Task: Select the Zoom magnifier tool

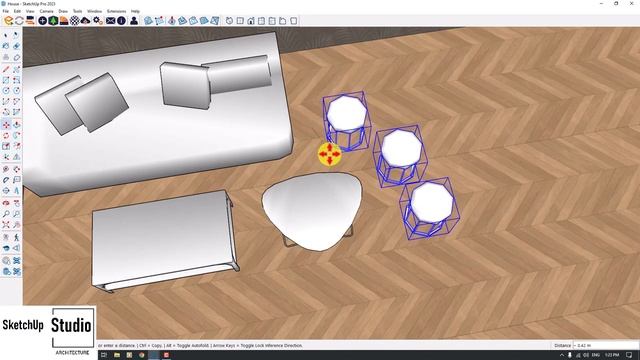Action: coord(6,213)
